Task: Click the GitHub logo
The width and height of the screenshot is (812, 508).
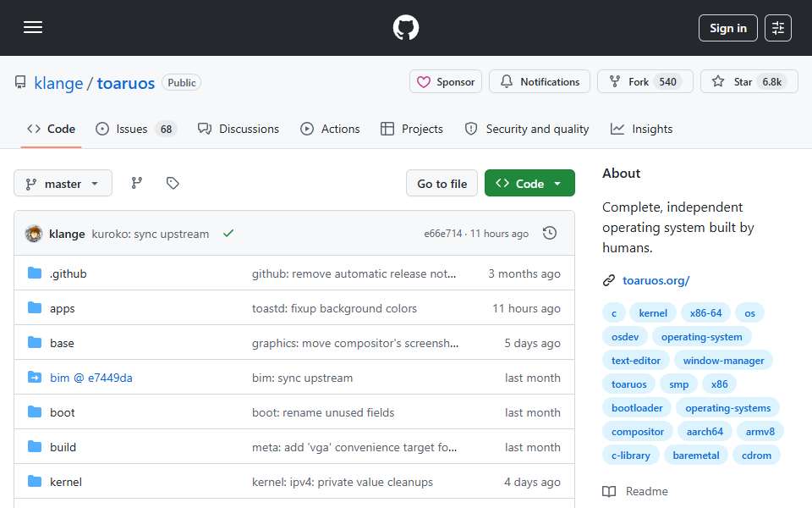Action: (x=405, y=27)
